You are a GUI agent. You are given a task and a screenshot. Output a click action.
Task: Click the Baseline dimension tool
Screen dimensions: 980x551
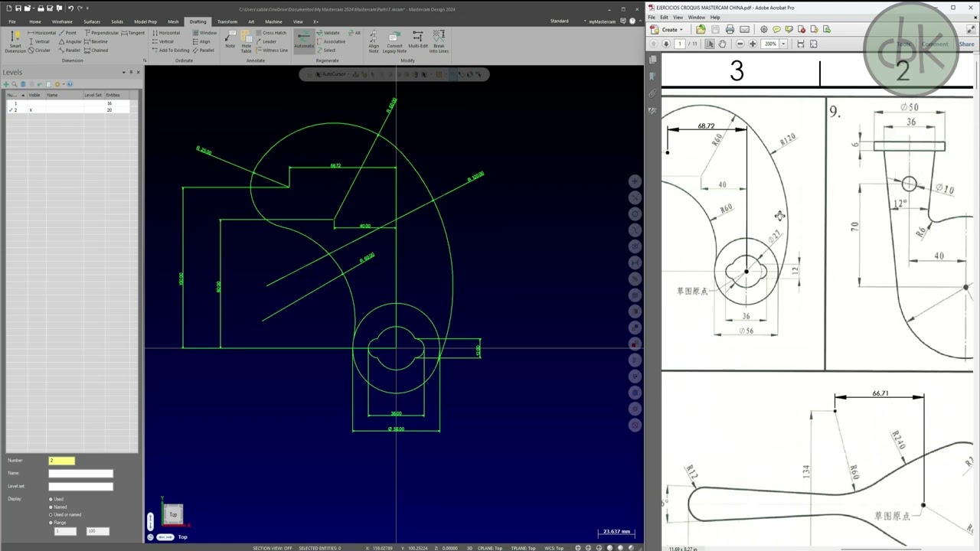[96, 42]
